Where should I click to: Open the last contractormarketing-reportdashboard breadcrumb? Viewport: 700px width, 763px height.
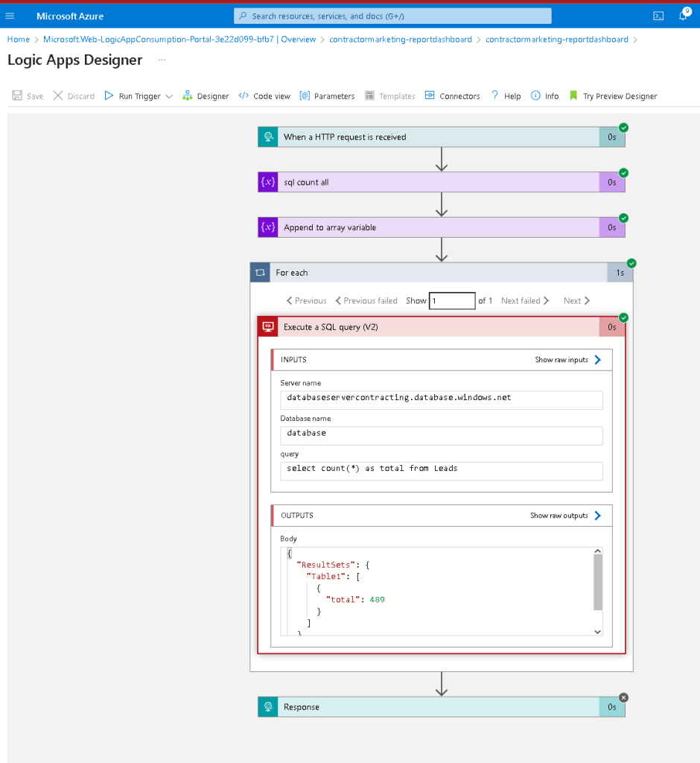(x=556, y=39)
